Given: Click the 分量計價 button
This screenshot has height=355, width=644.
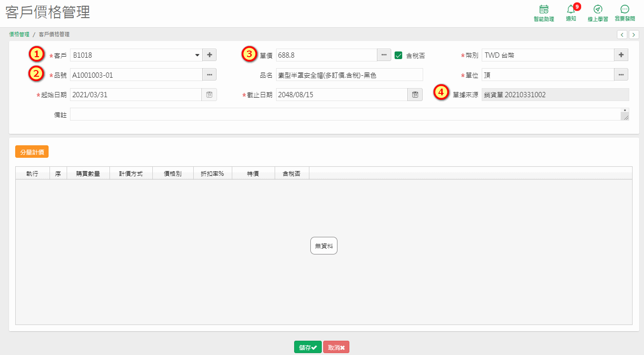Looking at the screenshot, I should (x=32, y=152).
